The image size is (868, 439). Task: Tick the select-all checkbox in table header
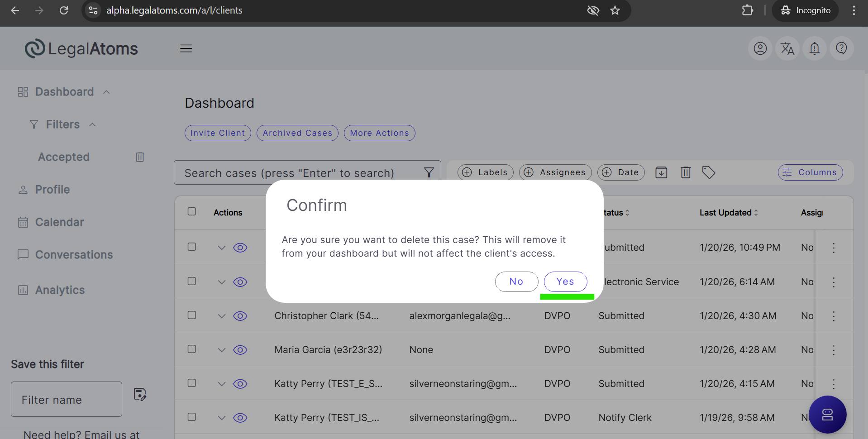tap(192, 212)
